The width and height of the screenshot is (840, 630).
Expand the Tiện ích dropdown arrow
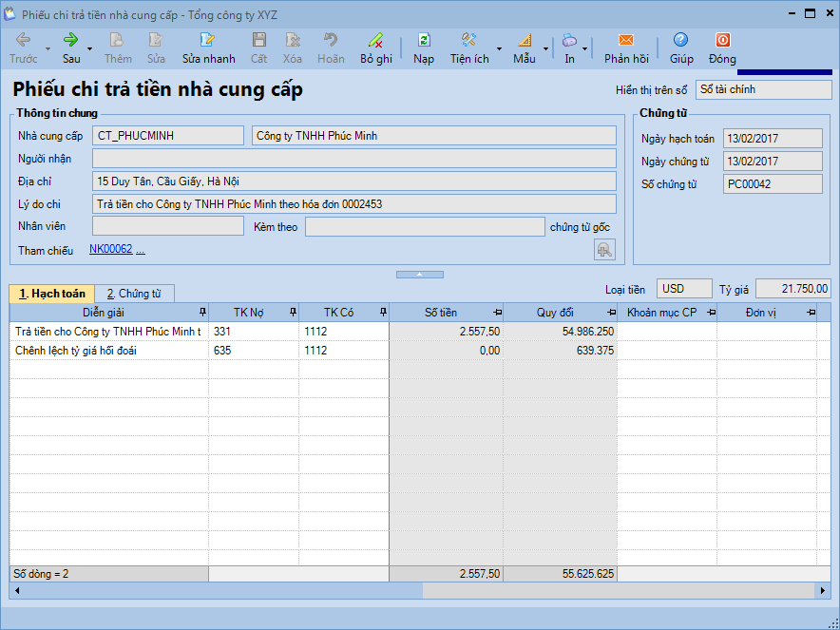point(499,48)
